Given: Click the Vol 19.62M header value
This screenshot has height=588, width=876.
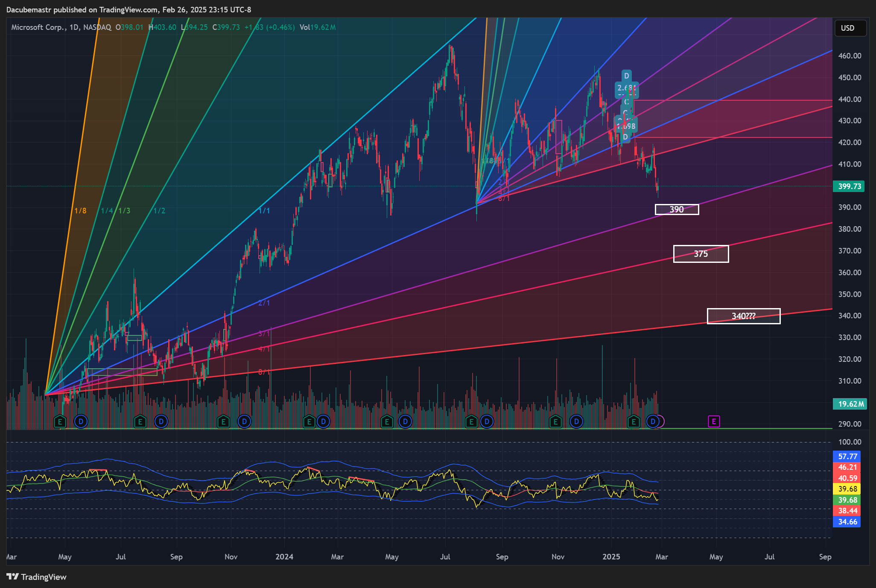Looking at the screenshot, I should coord(318,27).
